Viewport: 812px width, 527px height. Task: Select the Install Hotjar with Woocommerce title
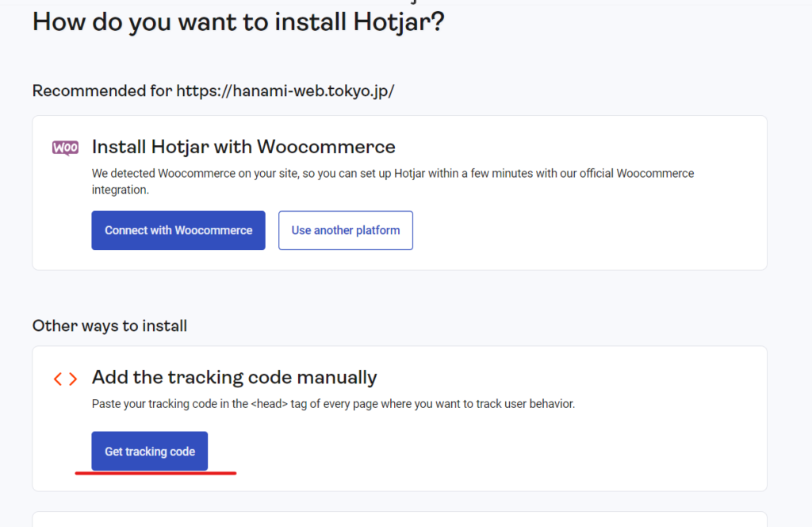[x=243, y=147]
